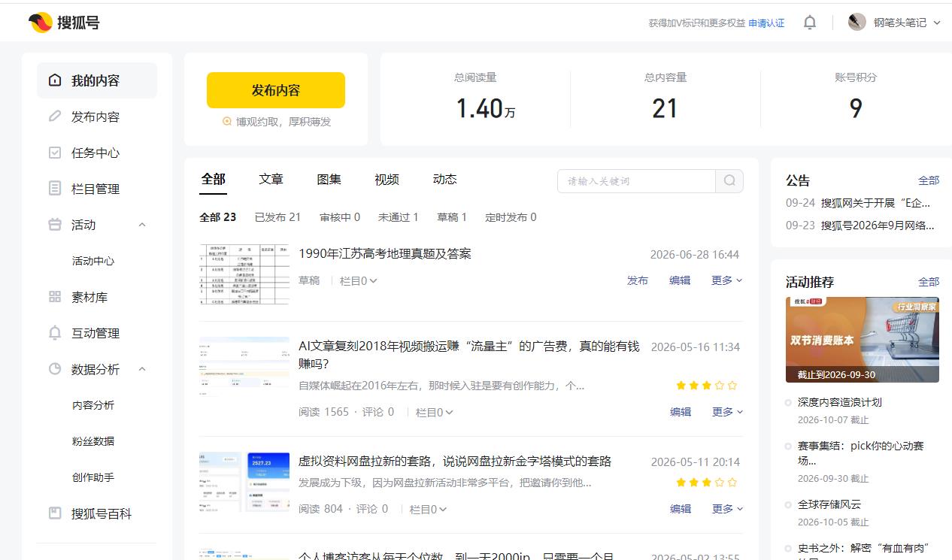This screenshot has width=952, height=560.
Task: Open thumbnail of AI文章复刻2018年 article
Action: coord(244,367)
